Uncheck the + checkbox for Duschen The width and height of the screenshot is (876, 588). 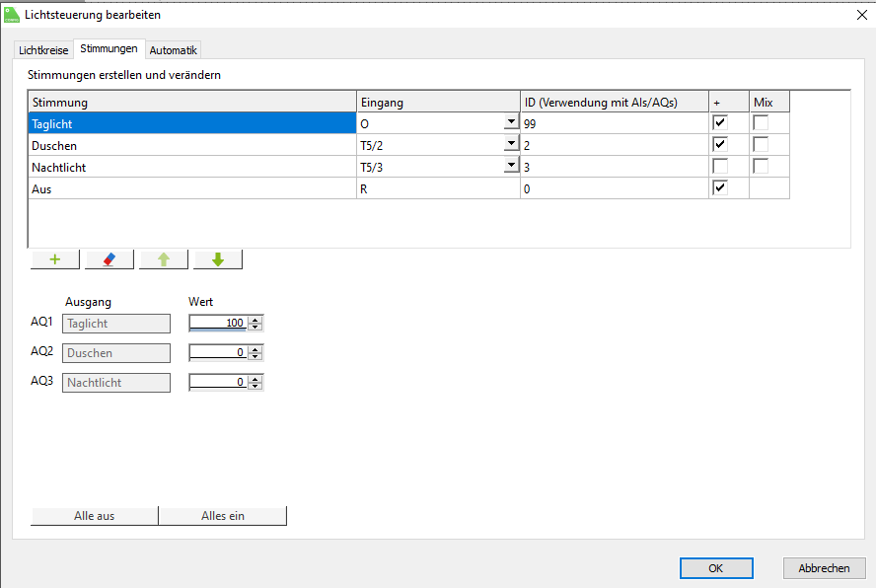(x=720, y=144)
